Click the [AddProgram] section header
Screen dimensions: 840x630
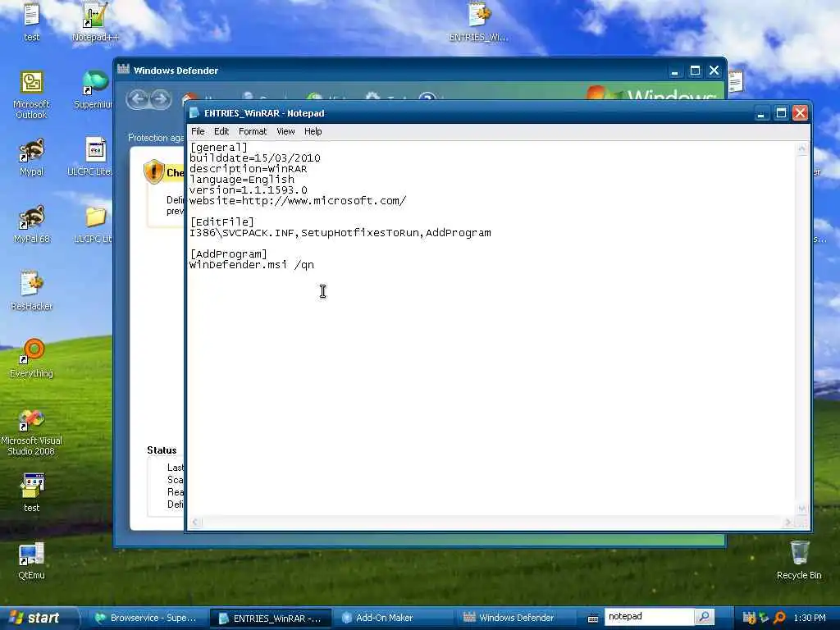click(x=228, y=254)
